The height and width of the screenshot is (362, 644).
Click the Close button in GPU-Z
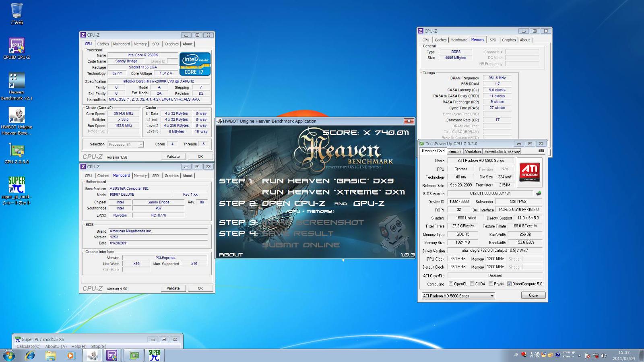point(533,296)
